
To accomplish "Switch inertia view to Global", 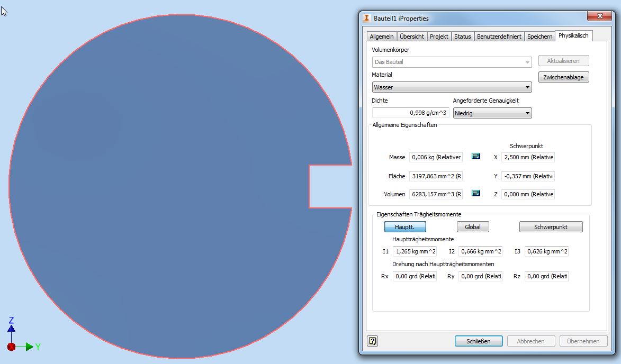I will (473, 227).
